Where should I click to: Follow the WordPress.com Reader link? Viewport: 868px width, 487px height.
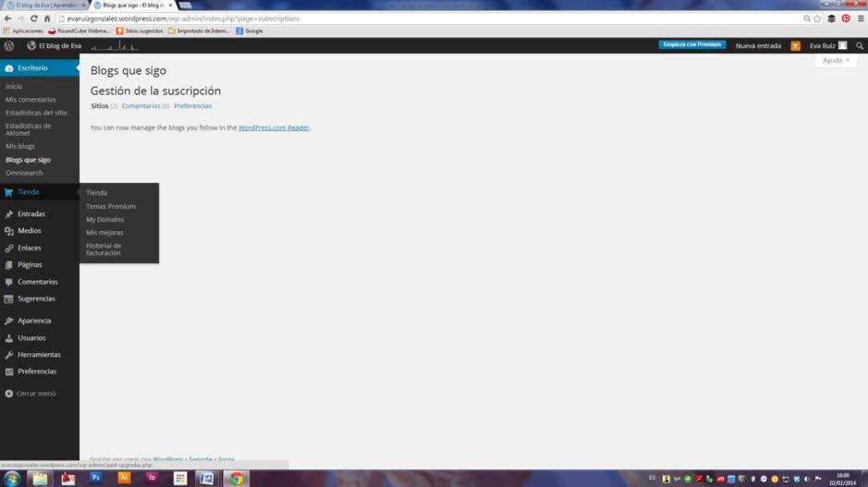[274, 128]
